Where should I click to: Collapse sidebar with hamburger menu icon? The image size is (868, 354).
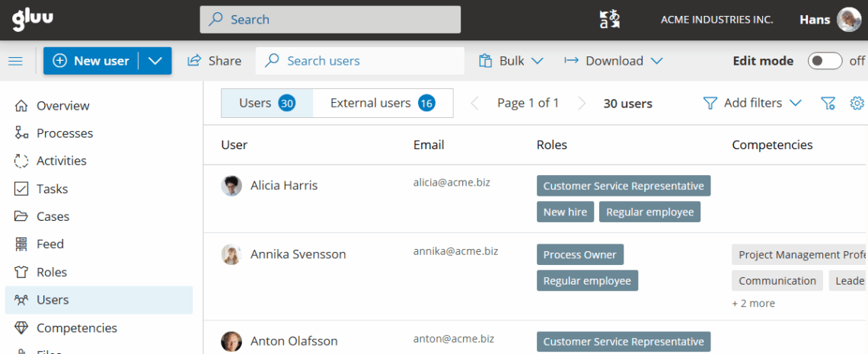(15, 61)
